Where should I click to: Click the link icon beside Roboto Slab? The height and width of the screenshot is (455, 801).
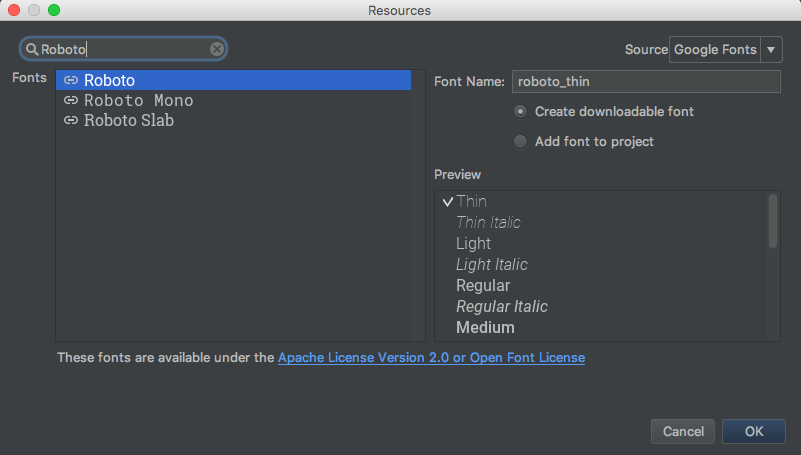[x=71, y=121]
